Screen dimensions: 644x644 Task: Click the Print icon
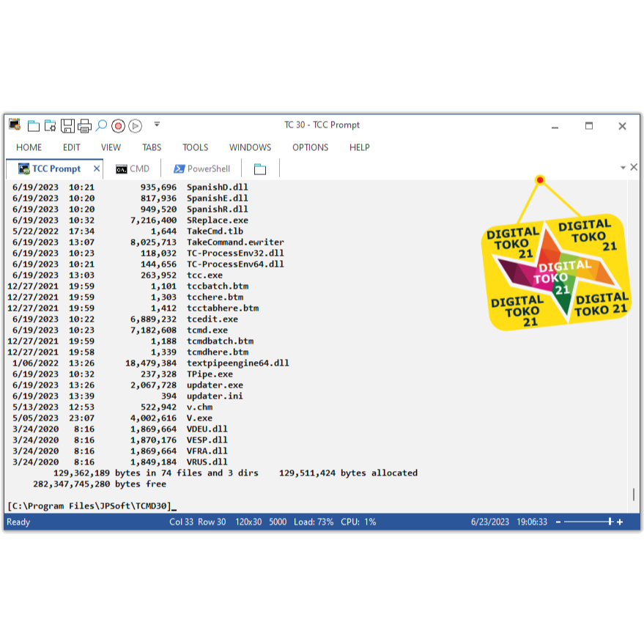click(x=84, y=126)
